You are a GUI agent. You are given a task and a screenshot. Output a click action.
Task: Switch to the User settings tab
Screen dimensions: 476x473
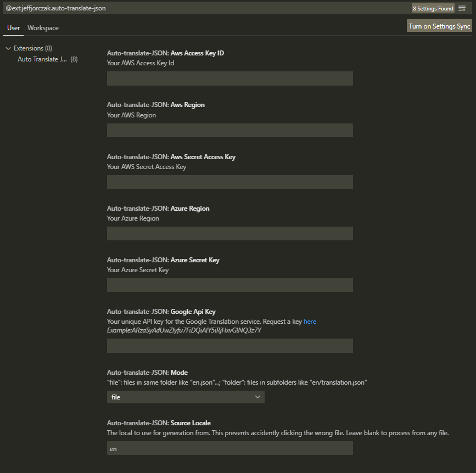(13, 28)
